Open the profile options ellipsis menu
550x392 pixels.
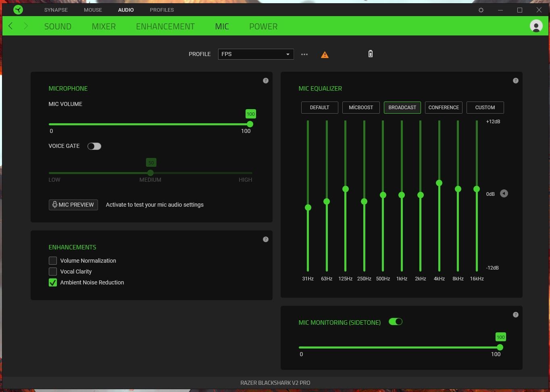[304, 54]
